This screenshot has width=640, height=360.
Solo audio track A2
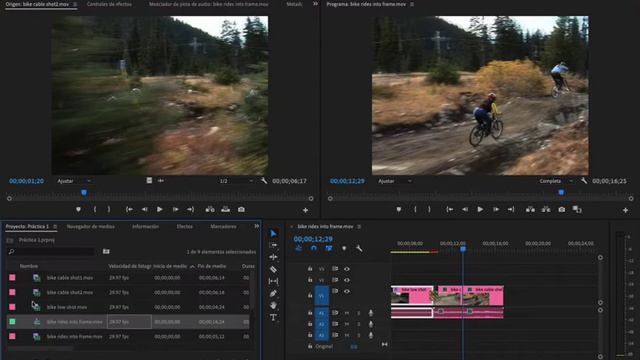click(x=359, y=324)
